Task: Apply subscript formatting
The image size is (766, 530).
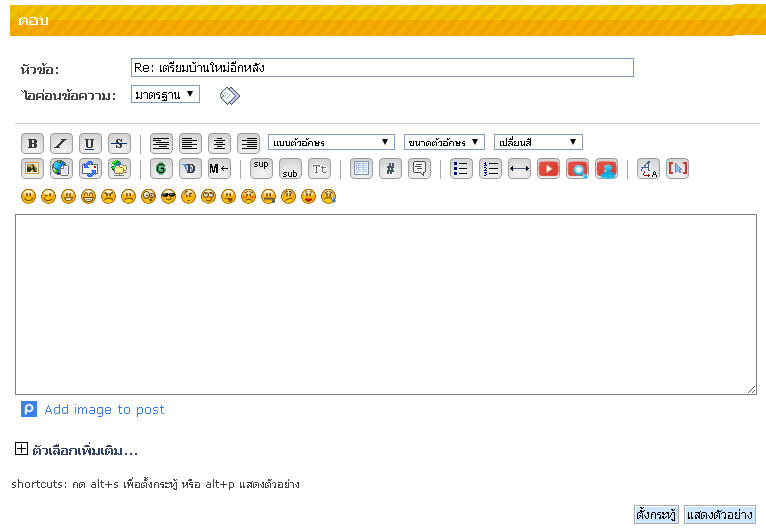Action: click(x=290, y=169)
